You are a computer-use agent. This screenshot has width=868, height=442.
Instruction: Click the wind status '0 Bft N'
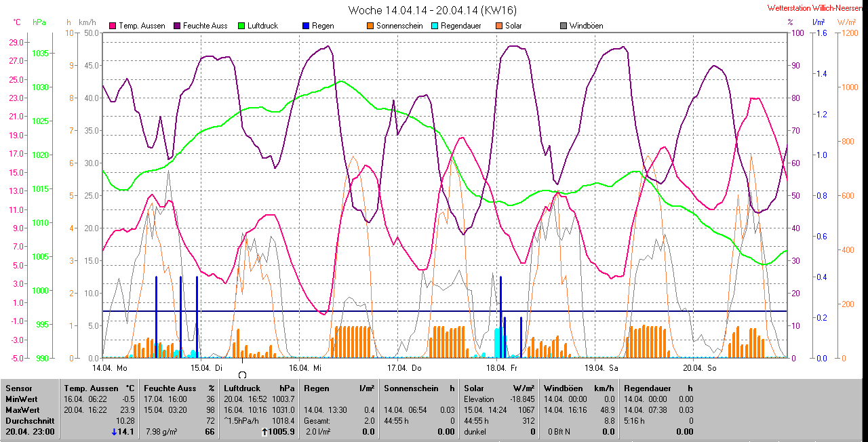pyautogui.click(x=559, y=432)
